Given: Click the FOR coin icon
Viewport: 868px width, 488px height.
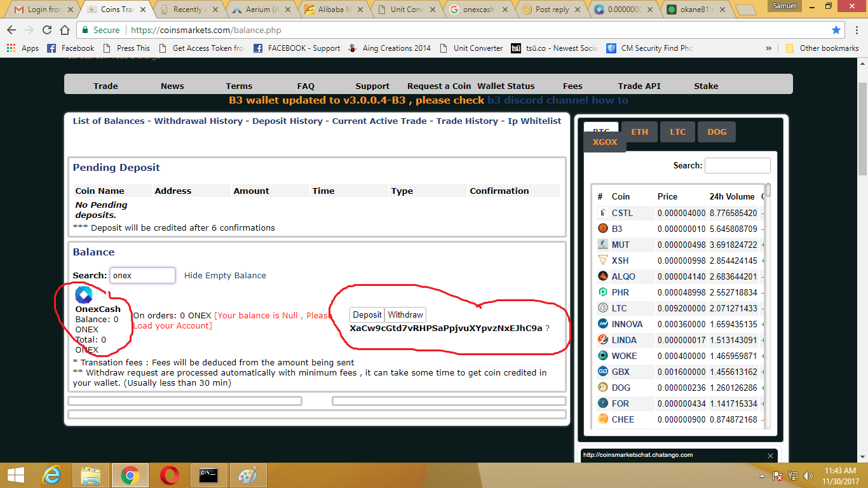Looking at the screenshot, I should tap(603, 403).
